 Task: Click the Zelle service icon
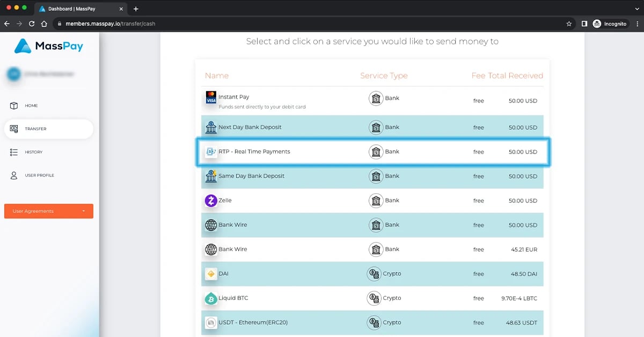pyautogui.click(x=211, y=200)
